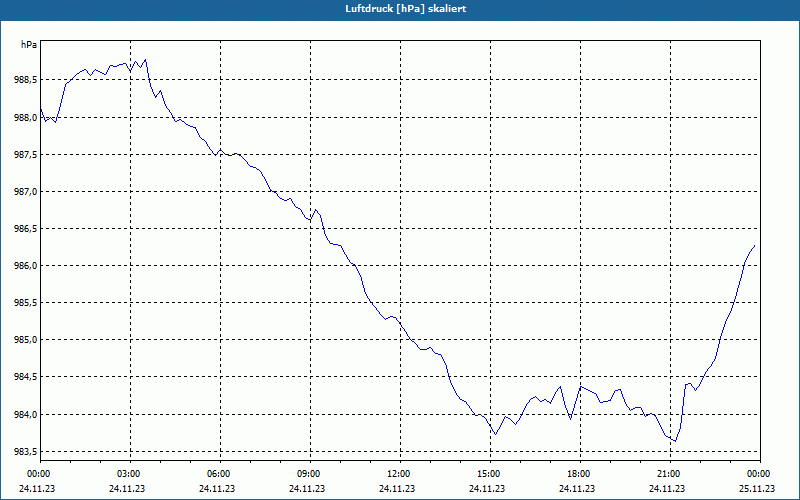800x500 pixels.
Task: Click the 18:00 time axis label
Action: tap(580, 474)
